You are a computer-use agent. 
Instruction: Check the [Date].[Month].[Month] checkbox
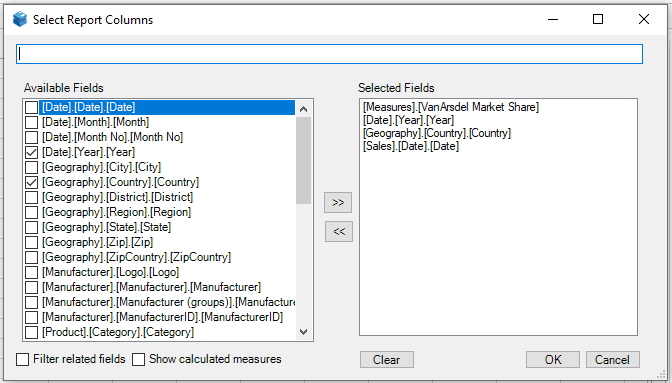point(31,122)
